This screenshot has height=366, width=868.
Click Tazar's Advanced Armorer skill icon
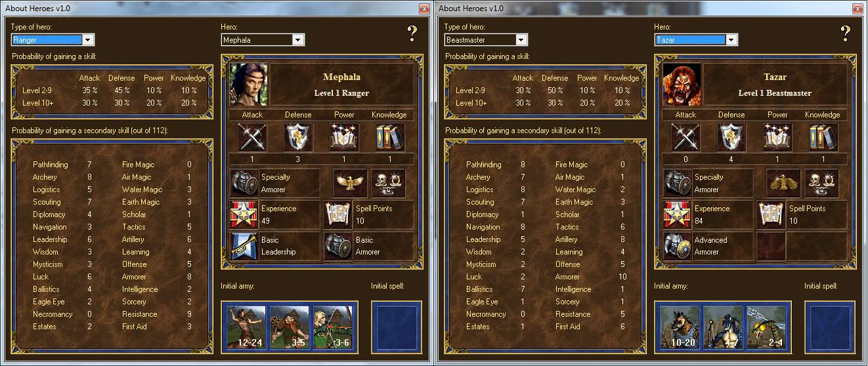677,246
